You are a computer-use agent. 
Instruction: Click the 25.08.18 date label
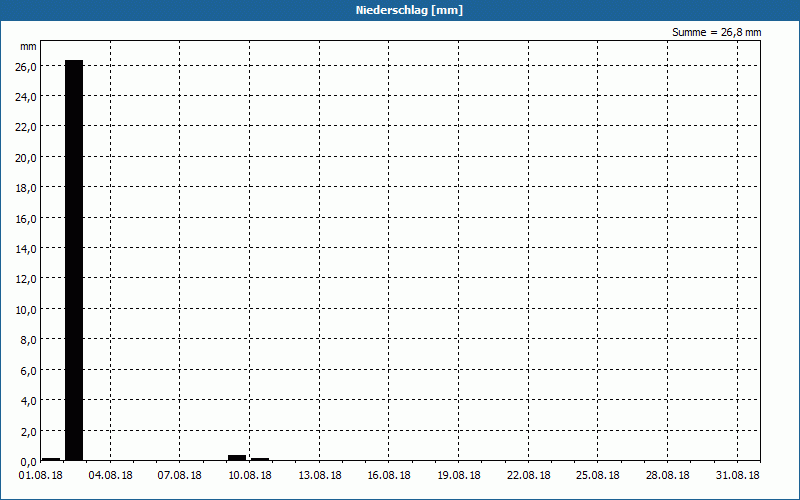[x=598, y=476]
